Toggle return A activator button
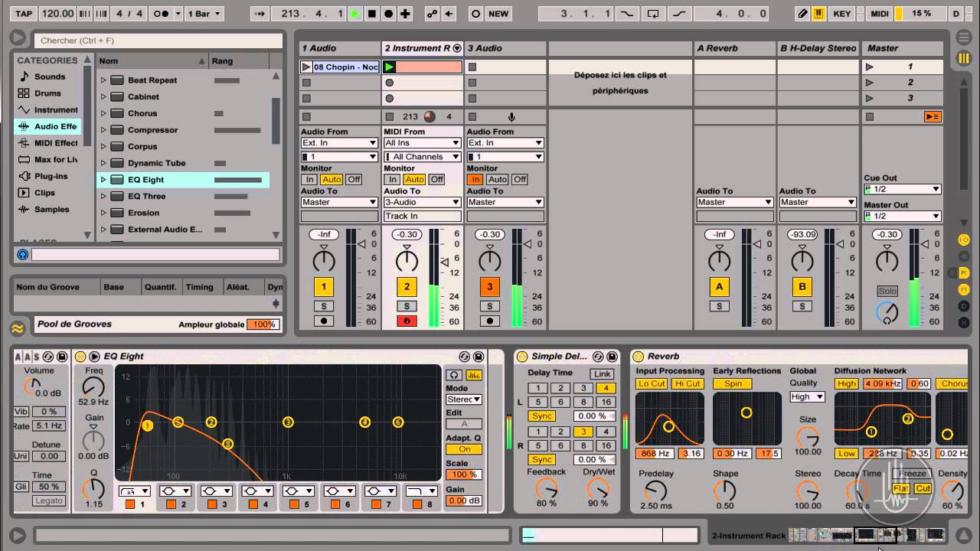980x551 pixels. pos(719,287)
